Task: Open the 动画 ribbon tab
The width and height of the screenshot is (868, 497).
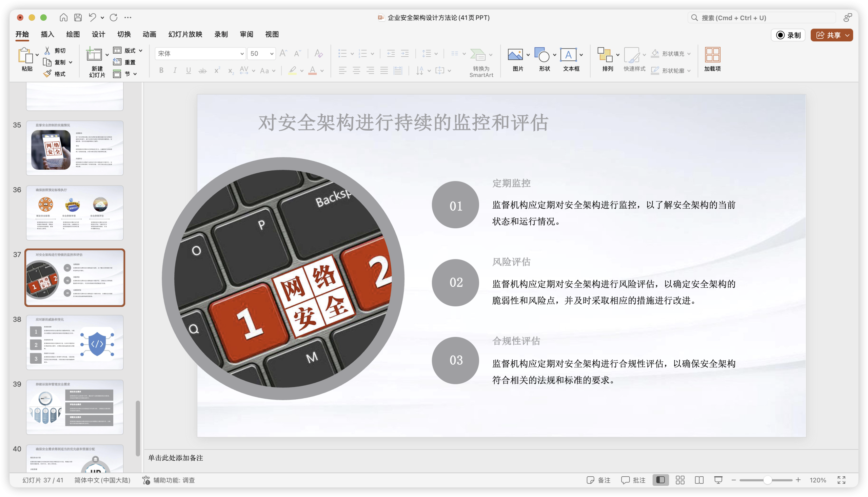Action: coord(150,34)
